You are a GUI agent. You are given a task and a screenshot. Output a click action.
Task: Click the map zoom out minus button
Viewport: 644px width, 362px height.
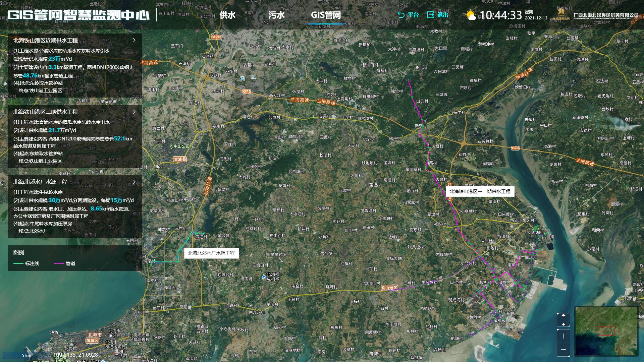tap(563, 350)
